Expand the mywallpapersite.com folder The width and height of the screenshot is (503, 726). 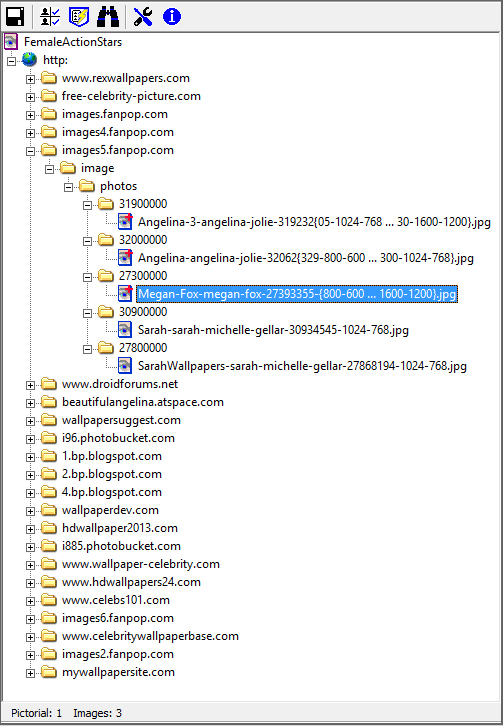(30, 673)
